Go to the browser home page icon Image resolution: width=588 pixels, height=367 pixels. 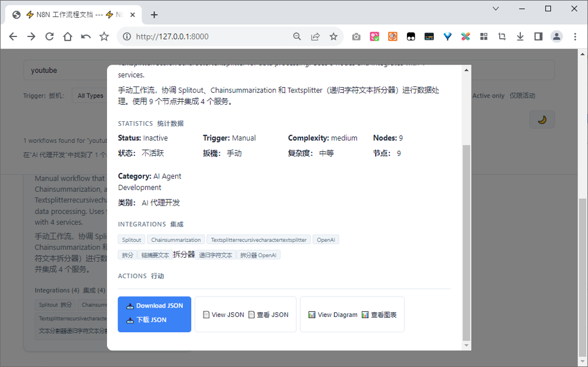pyautogui.click(x=68, y=36)
